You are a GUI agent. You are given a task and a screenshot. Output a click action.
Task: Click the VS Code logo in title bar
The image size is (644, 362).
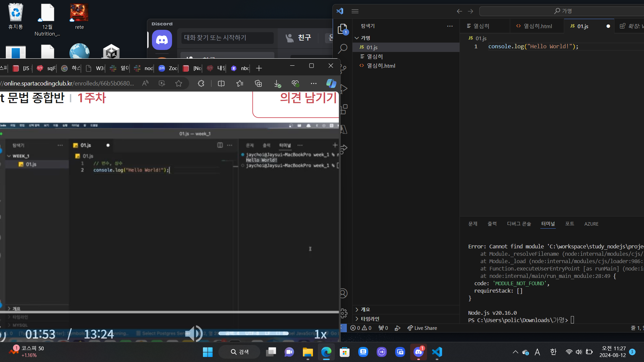coord(340,11)
